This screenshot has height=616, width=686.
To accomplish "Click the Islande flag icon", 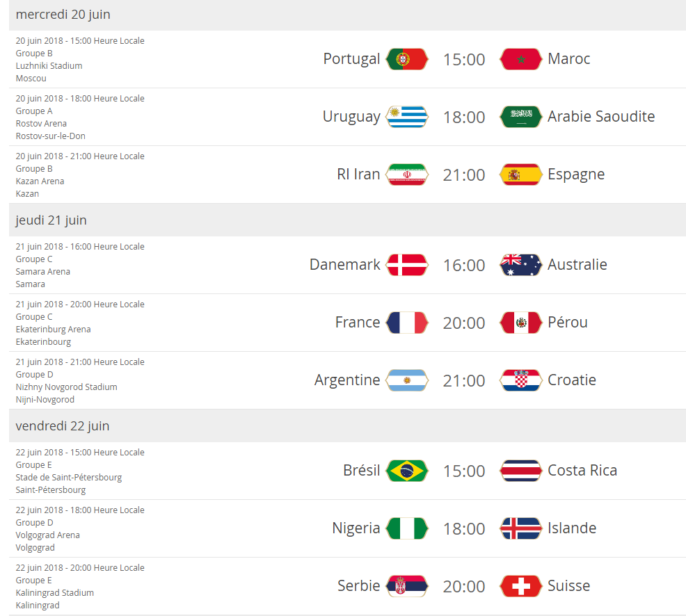I will 520,528.
